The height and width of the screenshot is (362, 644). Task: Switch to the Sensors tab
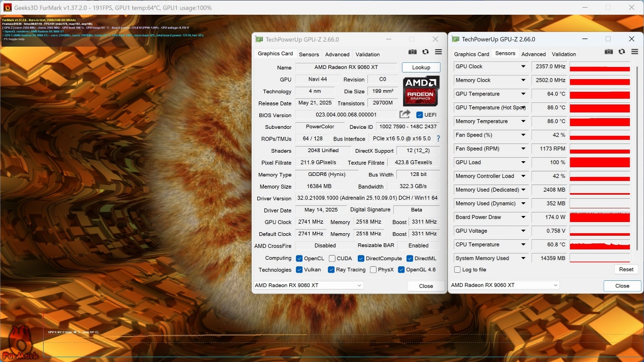309,54
